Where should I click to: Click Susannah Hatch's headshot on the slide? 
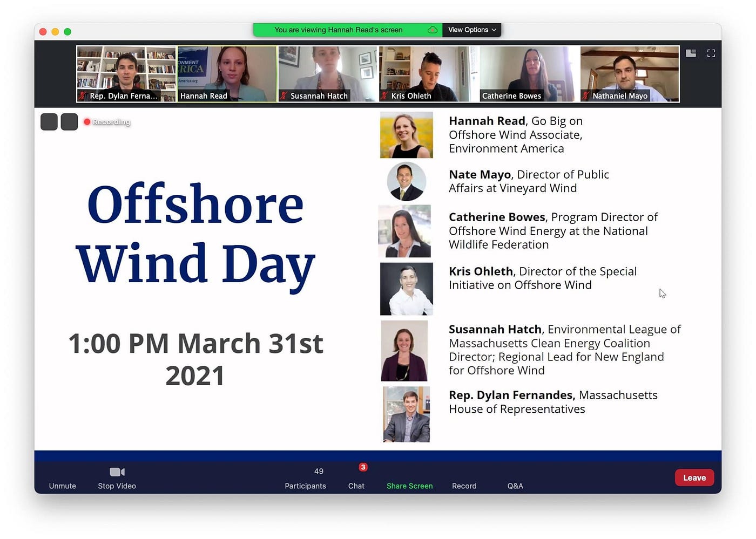(x=404, y=351)
